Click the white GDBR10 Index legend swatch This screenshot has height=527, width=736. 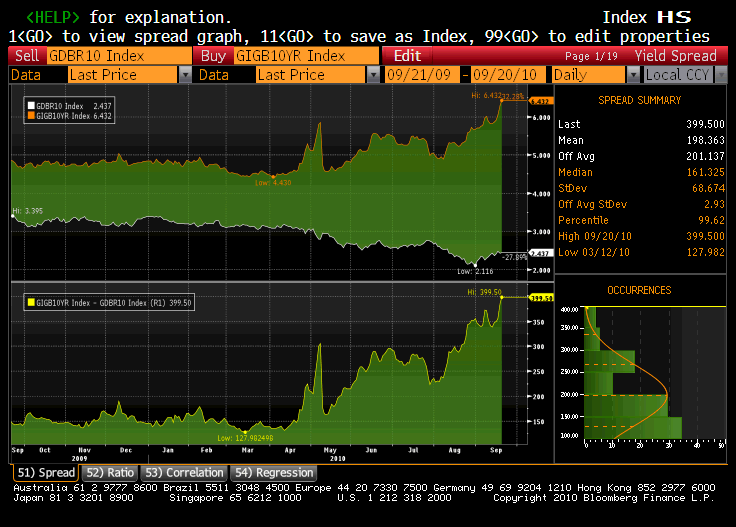pos(31,104)
